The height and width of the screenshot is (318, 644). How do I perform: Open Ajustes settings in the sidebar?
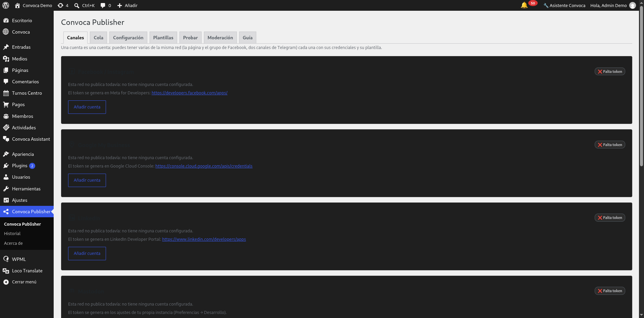point(27,200)
